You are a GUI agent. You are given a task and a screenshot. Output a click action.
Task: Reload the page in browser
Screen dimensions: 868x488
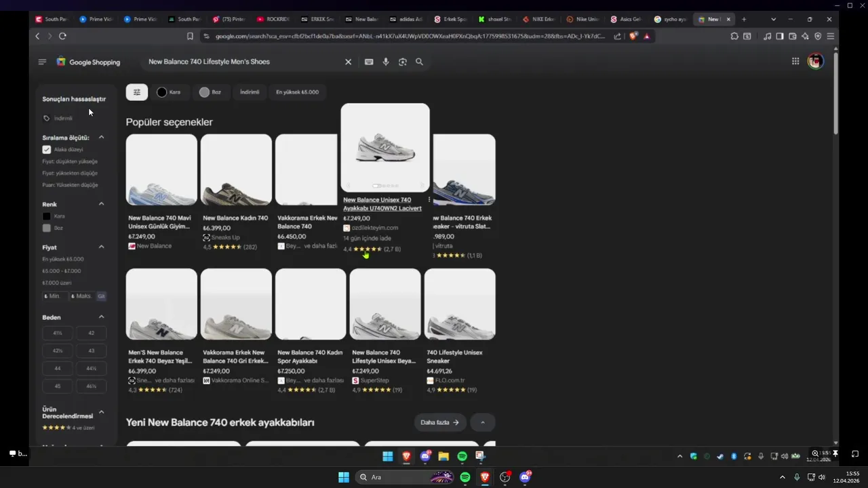pyautogui.click(x=62, y=36)
